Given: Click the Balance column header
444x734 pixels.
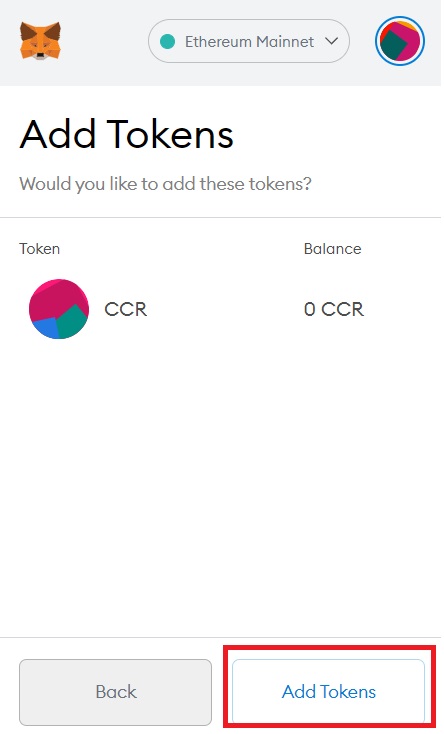Looking at the screenshot, I should tap(333, 249).
